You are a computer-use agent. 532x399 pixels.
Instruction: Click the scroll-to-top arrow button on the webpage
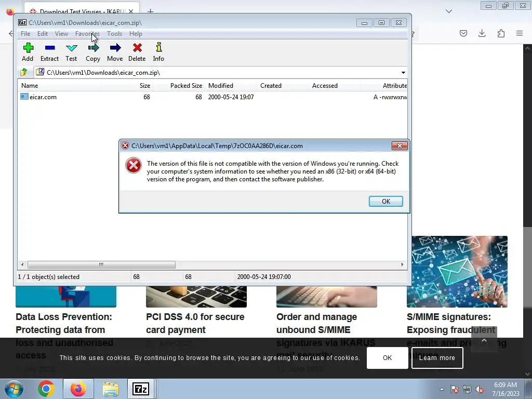coord(484,340)
